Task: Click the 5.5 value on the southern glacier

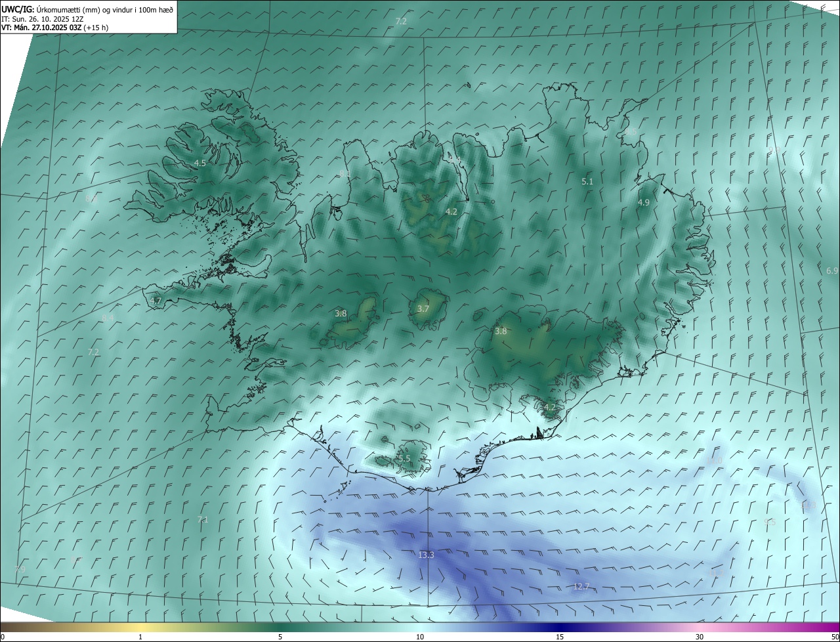Action: (404, 459)
